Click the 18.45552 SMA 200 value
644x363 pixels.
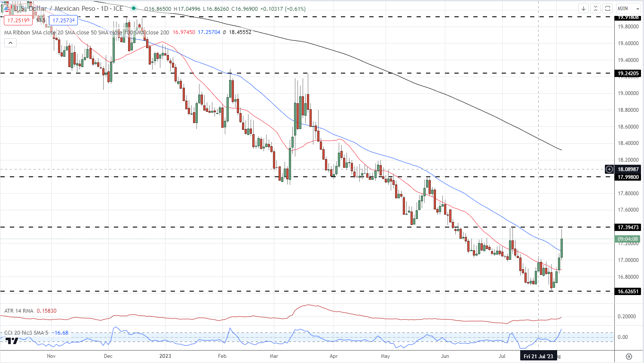[240, 32]
